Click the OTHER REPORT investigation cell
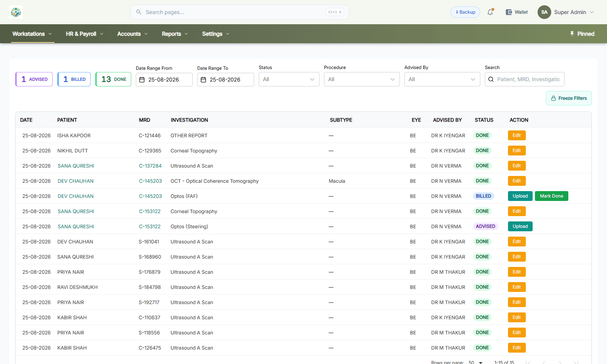Image resolution: width=607 pixels, height=364 pixels. pos(189,135)
